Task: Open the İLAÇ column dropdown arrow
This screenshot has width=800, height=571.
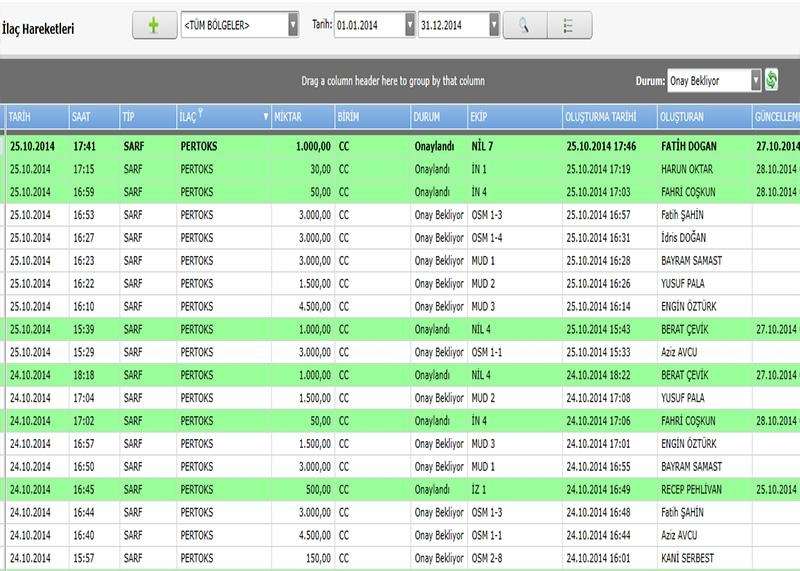Action: 265,117
